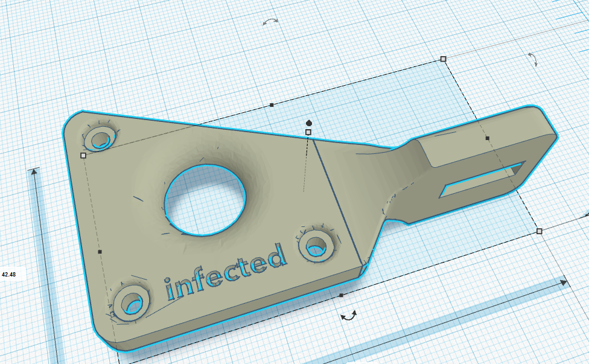This screenshot has width=589, height=364.
Task: Click the white corner handle at lower-right of selection
Action: (x=540, y=231)
